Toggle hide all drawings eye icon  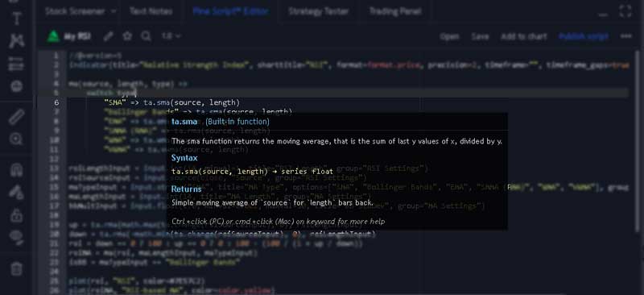(16, 238)
